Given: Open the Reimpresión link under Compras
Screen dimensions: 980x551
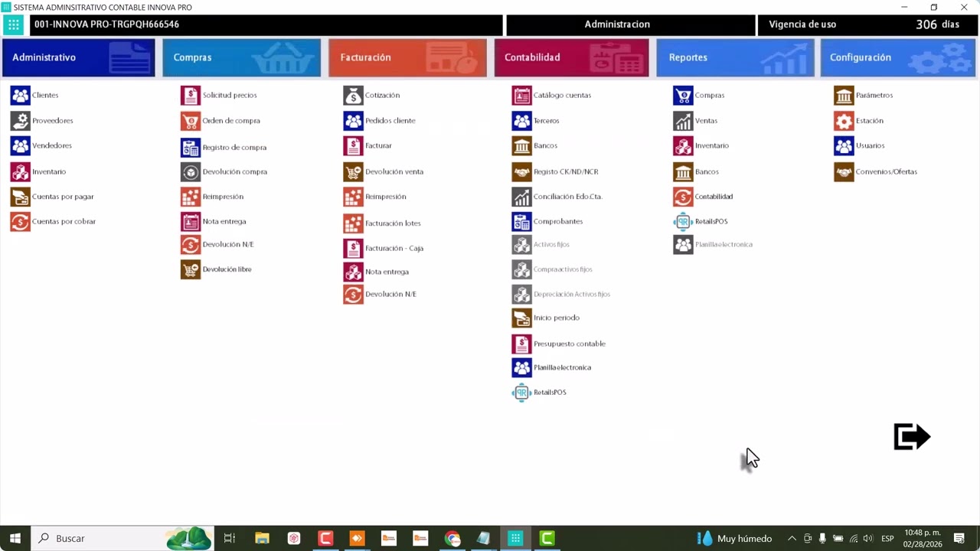Looking at the screenshot, I should (223, 197).
